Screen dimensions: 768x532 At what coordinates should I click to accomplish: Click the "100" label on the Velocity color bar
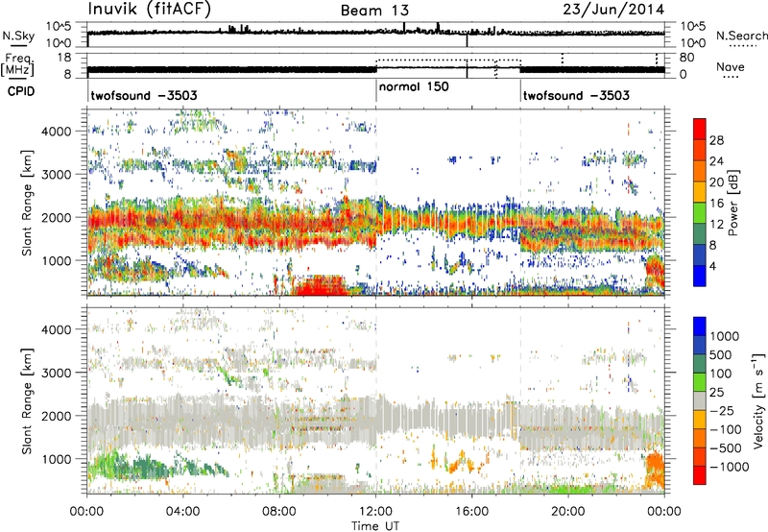click(x=723, y=374)
